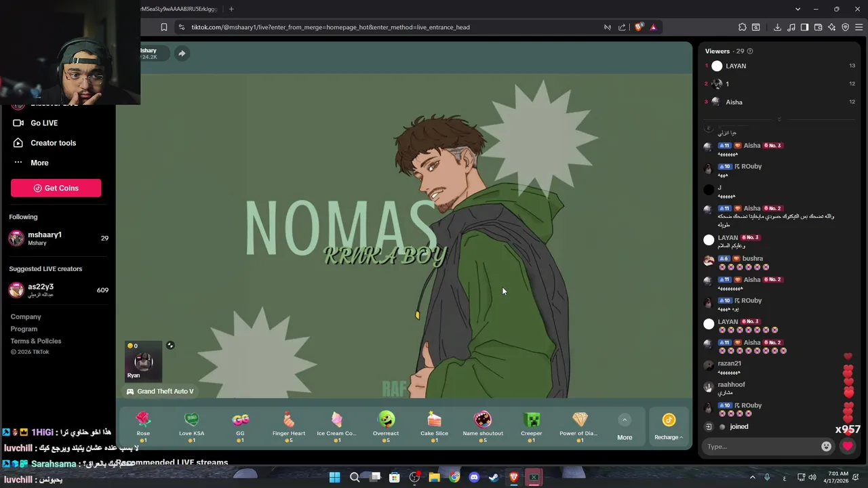The image size is (868, 488).
Task: Expand the More gifts arrow
Action: click(x=625, y=420)
